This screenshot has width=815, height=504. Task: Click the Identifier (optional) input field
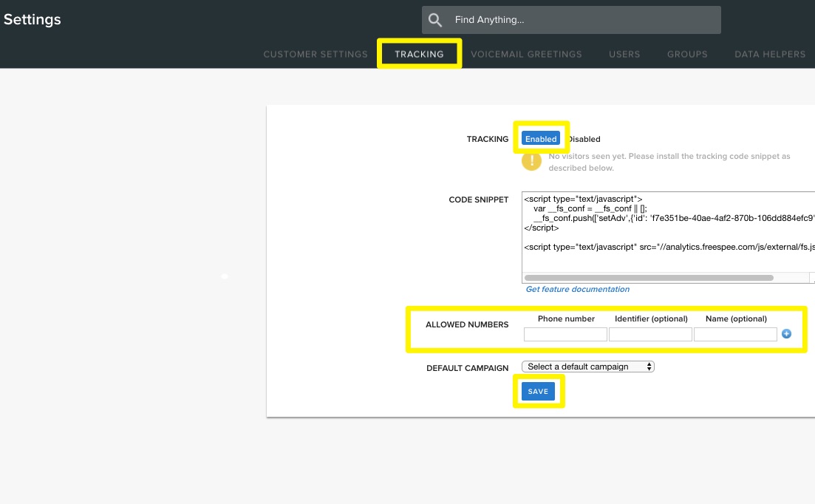650,334
